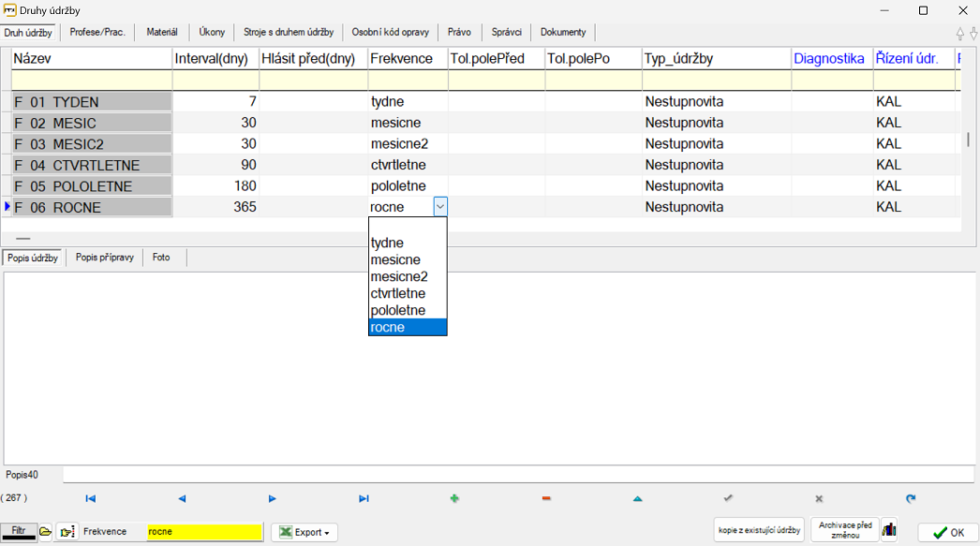The image size is (980, 546).
Task: Select row 'F 04 CTVRTLETNE'
Action: pyautogui.click(x=91, y=166)
